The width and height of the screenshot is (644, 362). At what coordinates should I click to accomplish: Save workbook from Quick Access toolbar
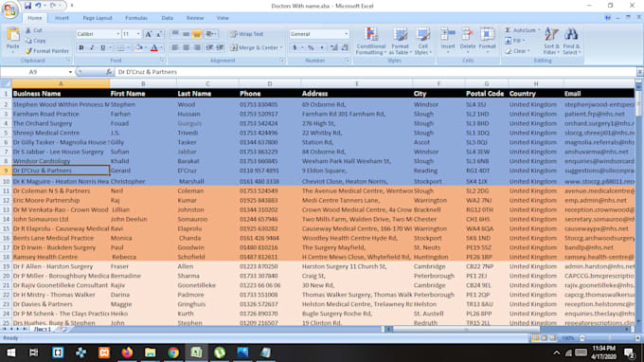[27, 6]
